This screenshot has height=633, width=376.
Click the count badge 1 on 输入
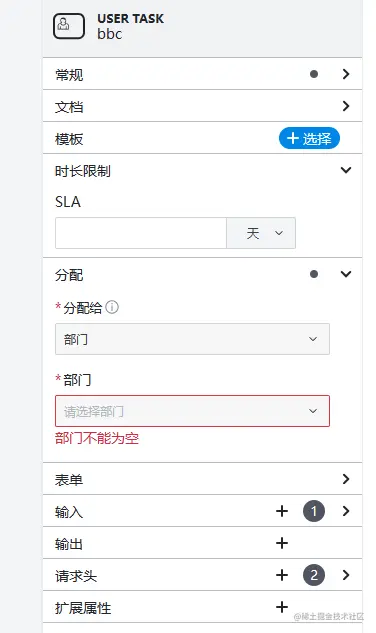[314, 511]
